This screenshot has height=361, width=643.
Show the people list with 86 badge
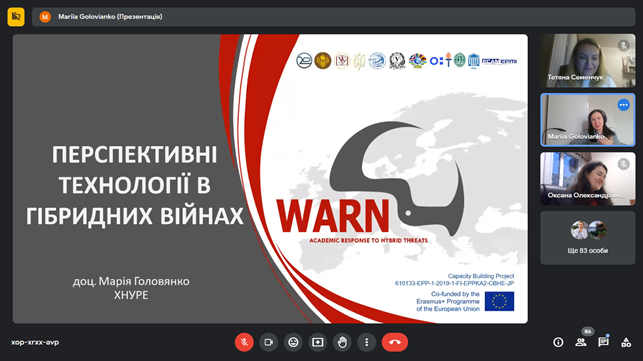581,342
